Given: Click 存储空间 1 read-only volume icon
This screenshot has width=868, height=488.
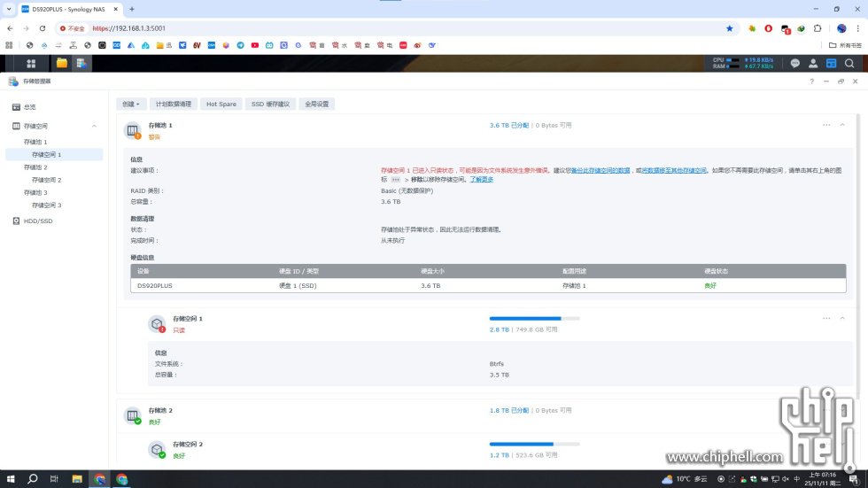Looking at the screenshot, I should coord(158,323).
